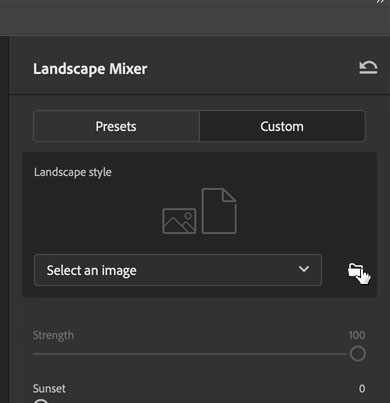The image size is (390, 403).
Task: Click the Sunset slider handle
Action: point(41,401)
